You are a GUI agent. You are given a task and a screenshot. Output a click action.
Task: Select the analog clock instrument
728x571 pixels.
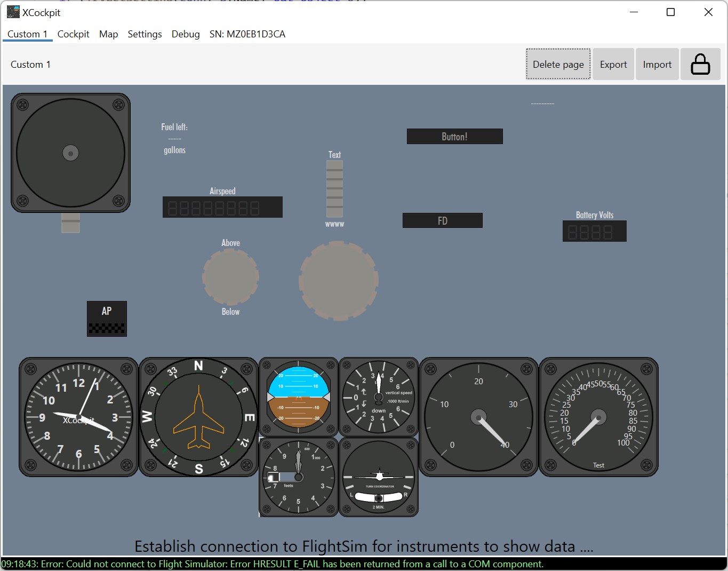[x=79, y=417]
